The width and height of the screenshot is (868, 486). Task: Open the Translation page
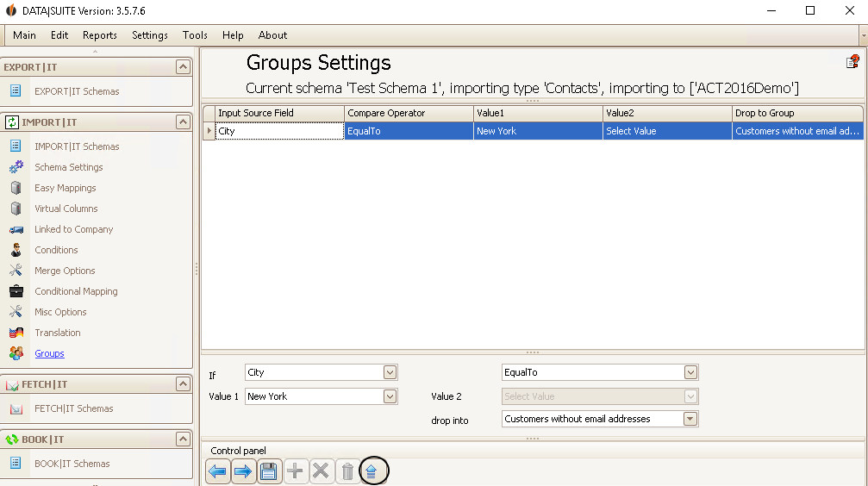click(58, 332)
